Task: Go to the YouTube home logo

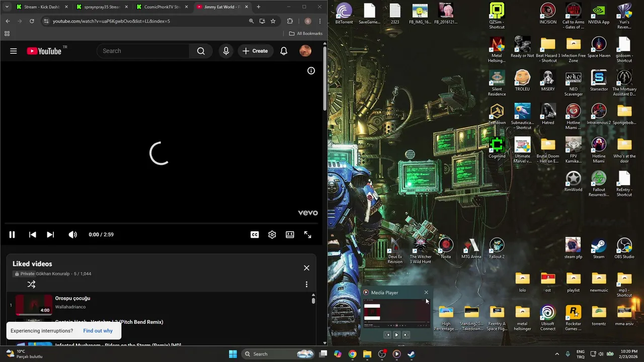Action: click(x=44, y=51)
